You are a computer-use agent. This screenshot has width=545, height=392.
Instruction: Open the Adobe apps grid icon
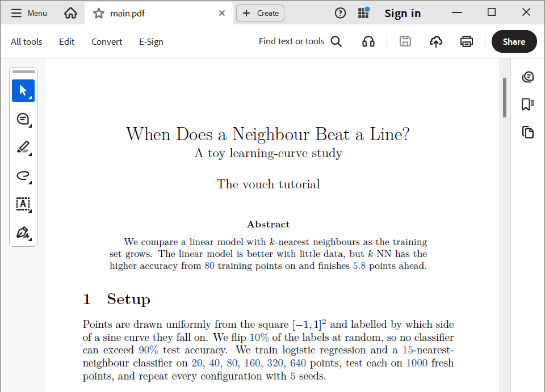(363, 13)
